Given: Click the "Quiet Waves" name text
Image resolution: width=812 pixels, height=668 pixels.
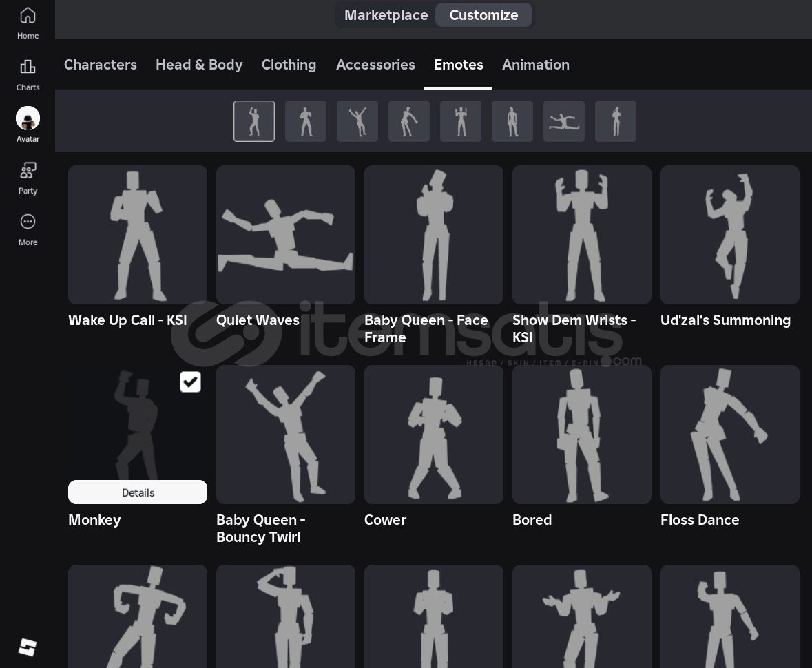Looking at the screenshot, I should pos(258,320).
